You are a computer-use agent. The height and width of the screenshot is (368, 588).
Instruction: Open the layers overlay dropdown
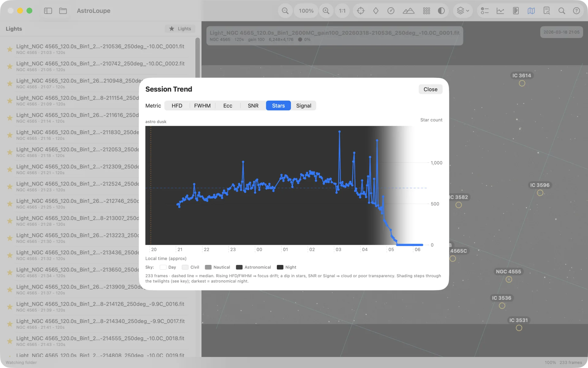(463, 11)
